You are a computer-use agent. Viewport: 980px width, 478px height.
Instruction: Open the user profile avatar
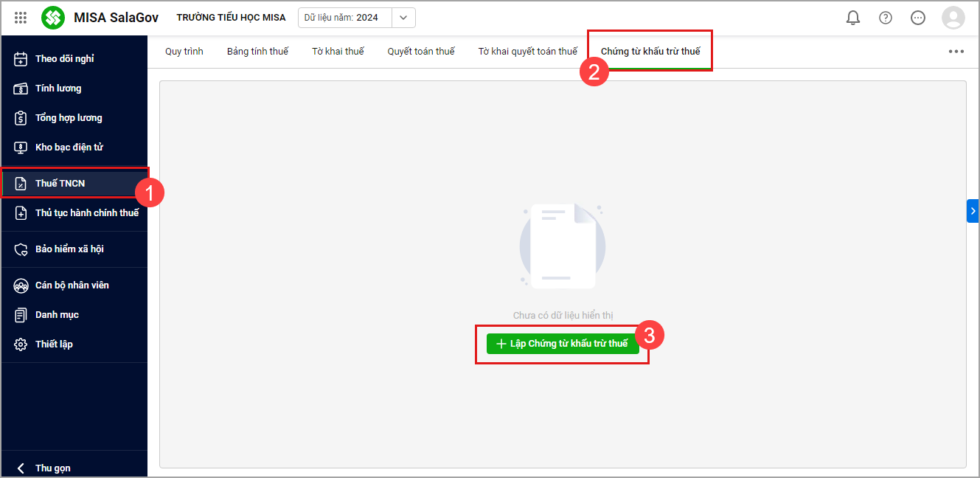(x=953, y=18)
